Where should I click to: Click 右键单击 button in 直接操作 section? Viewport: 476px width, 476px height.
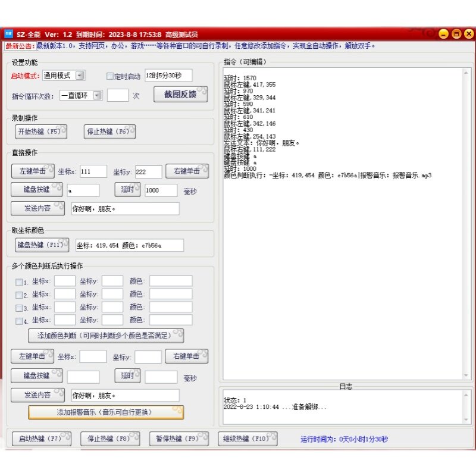coord(187,171)
